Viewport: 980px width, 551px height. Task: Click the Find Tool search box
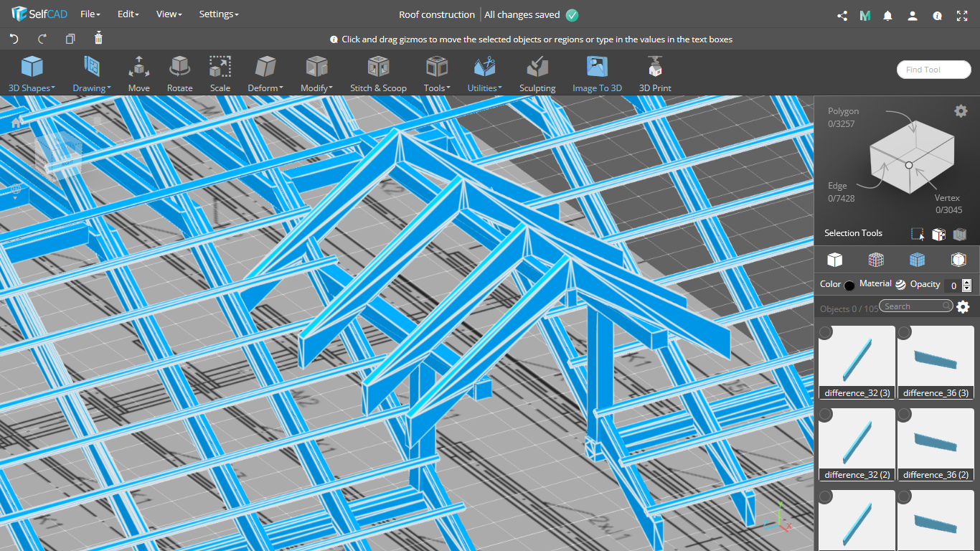click(x=933, y=70)
